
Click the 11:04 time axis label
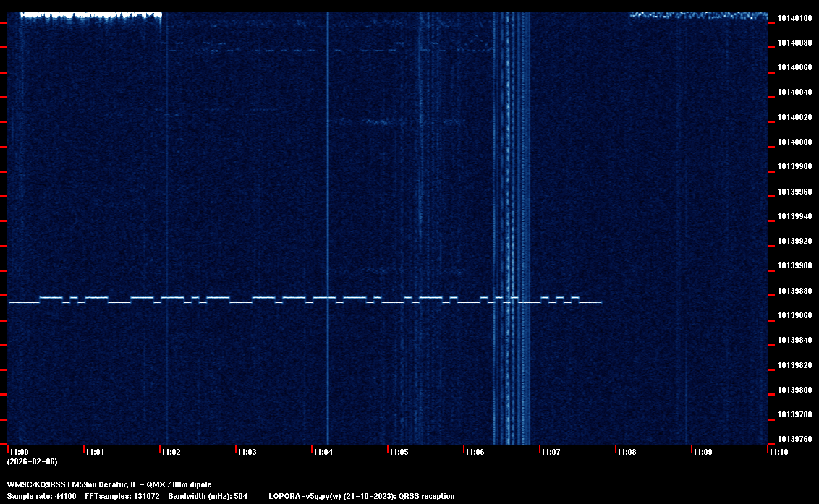click(323, 453)
